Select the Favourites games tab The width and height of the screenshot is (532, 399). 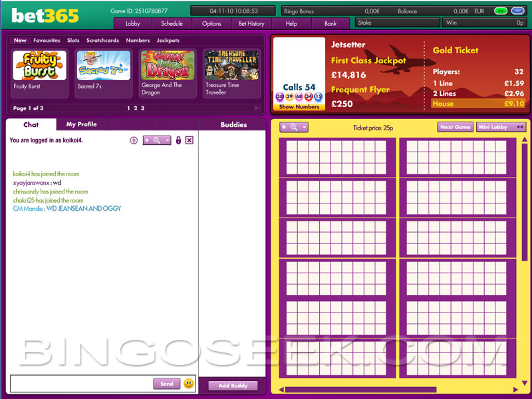[47, 40]
